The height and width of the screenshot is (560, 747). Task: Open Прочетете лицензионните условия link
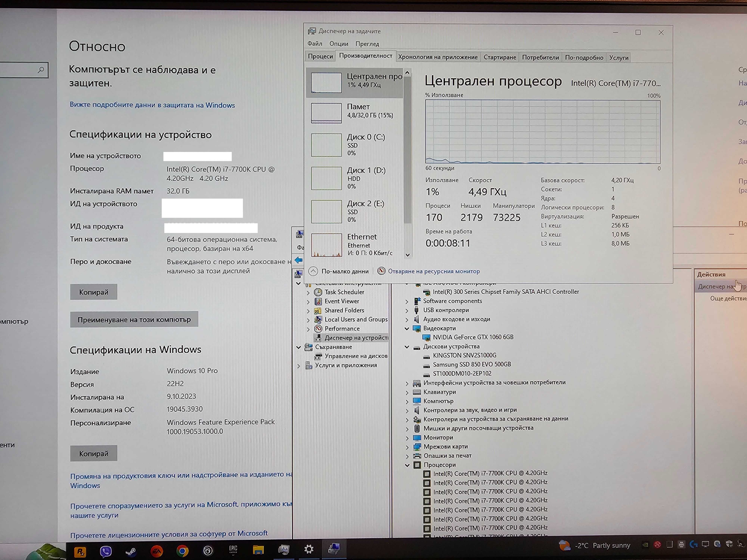pos(169,534)
